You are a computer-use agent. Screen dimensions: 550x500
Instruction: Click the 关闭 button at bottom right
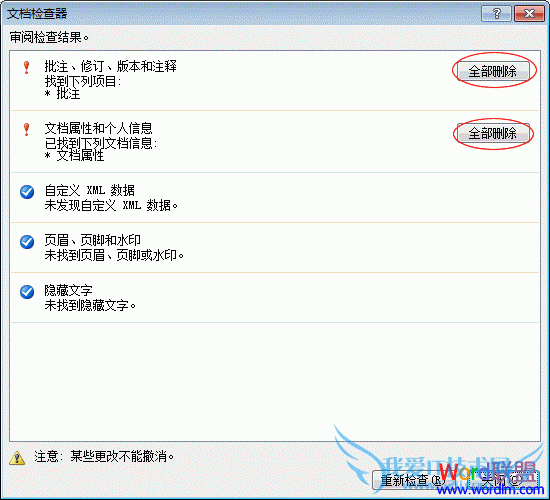tap(503, 479)
